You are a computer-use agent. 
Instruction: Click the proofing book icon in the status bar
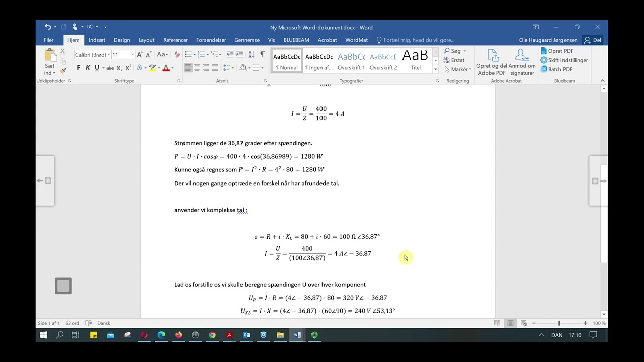(x=89, y=323)
